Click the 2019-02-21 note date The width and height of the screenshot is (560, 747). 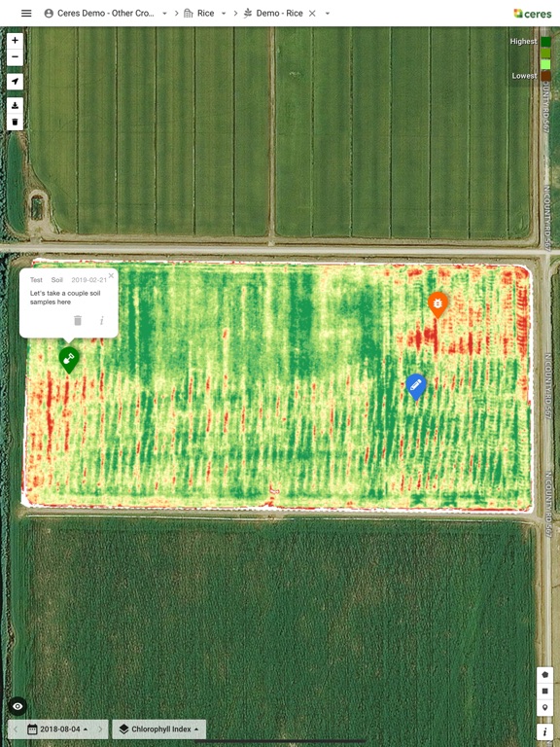click(89, 280)
